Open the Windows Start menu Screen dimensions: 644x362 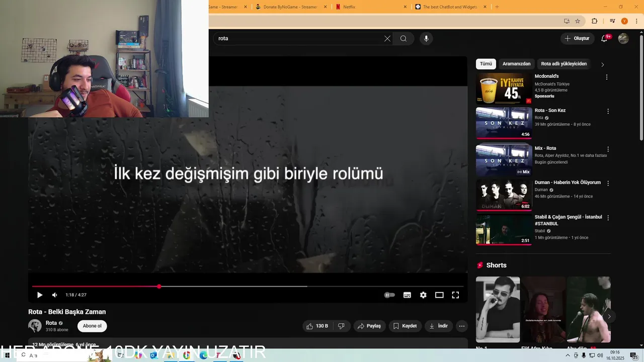[7, 355]
